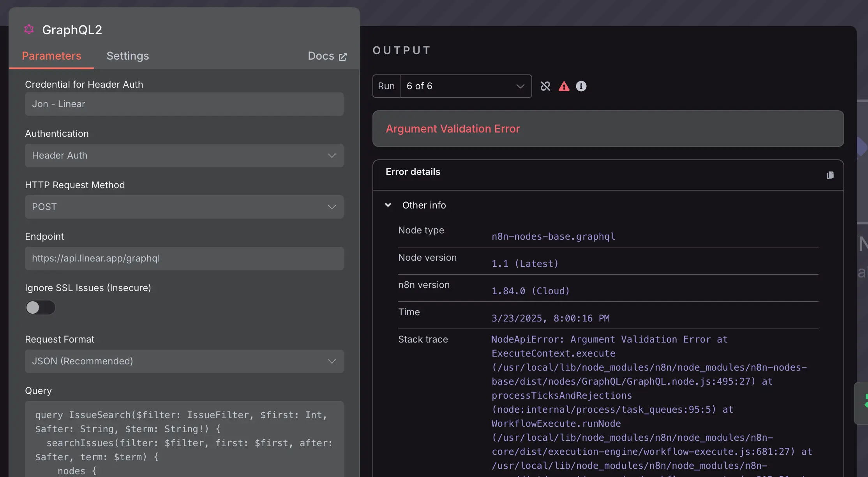Click the Endpoint URL input field

click(184, 258)
